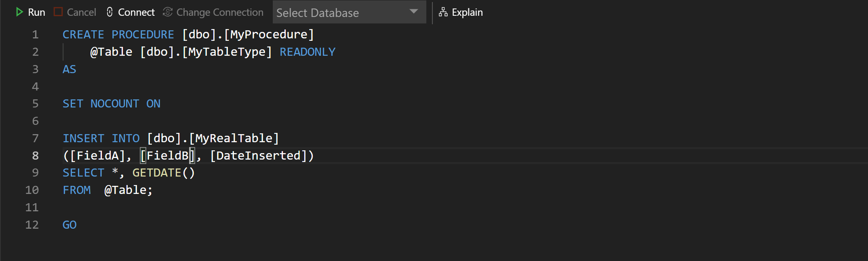Click the Change Connection icon
Image resolution: width=868 pixels, height=261 pixels.
point(168,12)
